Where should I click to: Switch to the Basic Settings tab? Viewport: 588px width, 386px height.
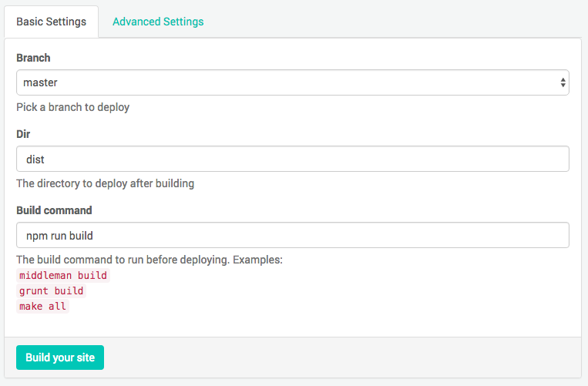(52, 22)
